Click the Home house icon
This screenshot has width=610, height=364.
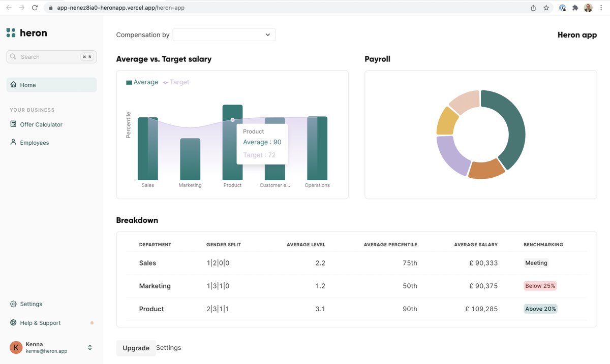pyautogui.click(x=13, y=85)
